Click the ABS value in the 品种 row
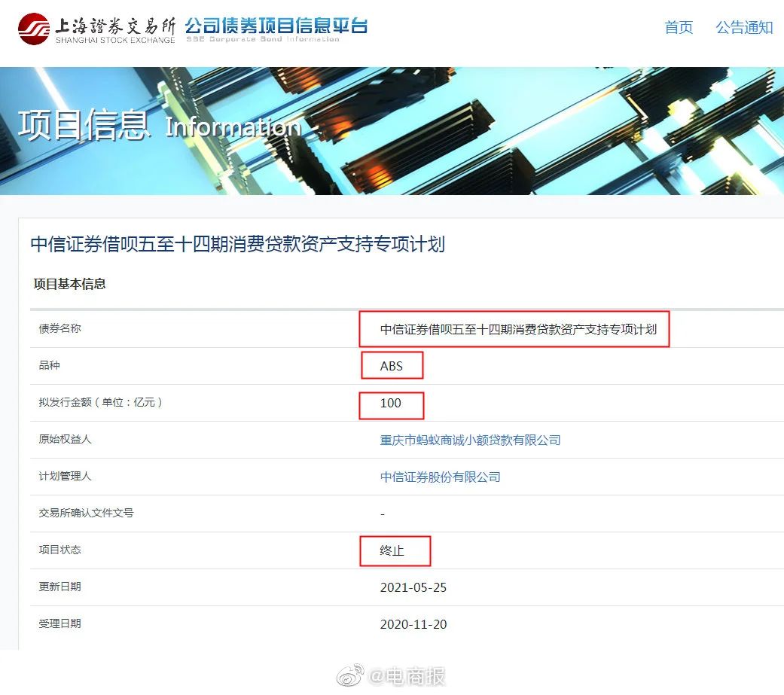 point(392,366)
